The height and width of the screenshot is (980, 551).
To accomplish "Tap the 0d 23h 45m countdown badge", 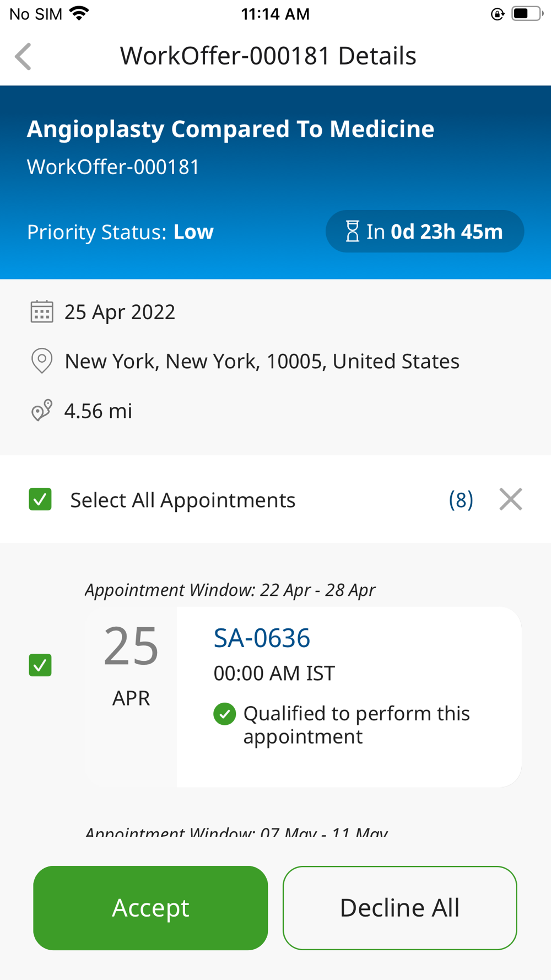I will [x=425, y=231].
